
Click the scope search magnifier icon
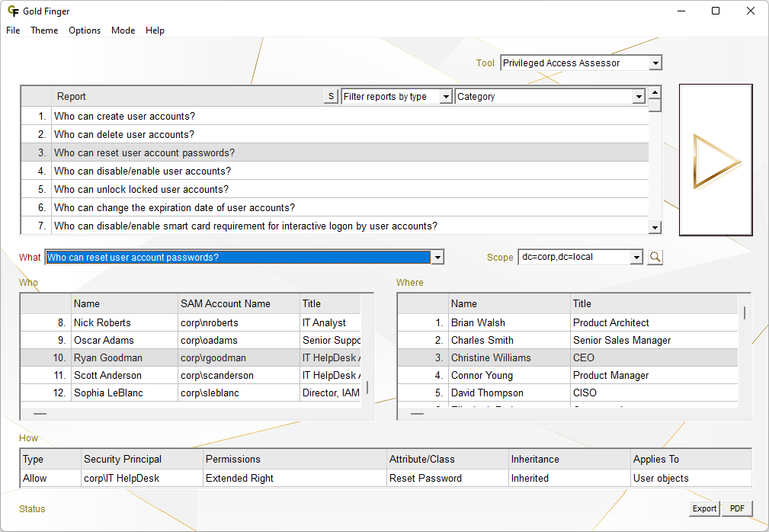pyautogui.click(x=655, y=258)
